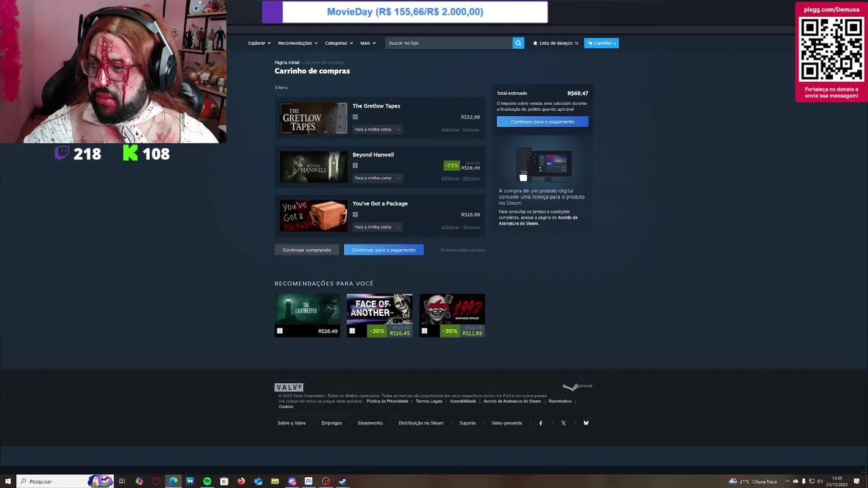
Task: Launch Firefox from the taskbar
Action: coord(241,481)
